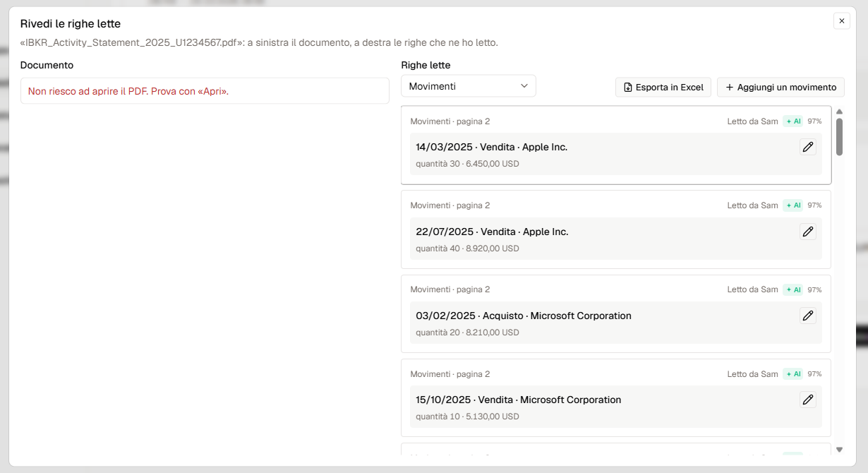Select '14/03/2025 · Vendita · Apple Inc.' text

click(492, 147)
